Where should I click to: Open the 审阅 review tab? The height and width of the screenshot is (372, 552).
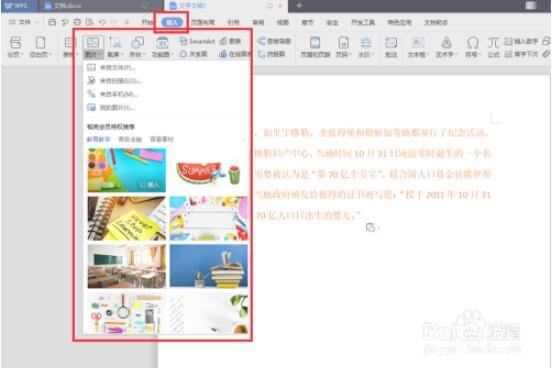pyautogui.click(x=258, y=22)
